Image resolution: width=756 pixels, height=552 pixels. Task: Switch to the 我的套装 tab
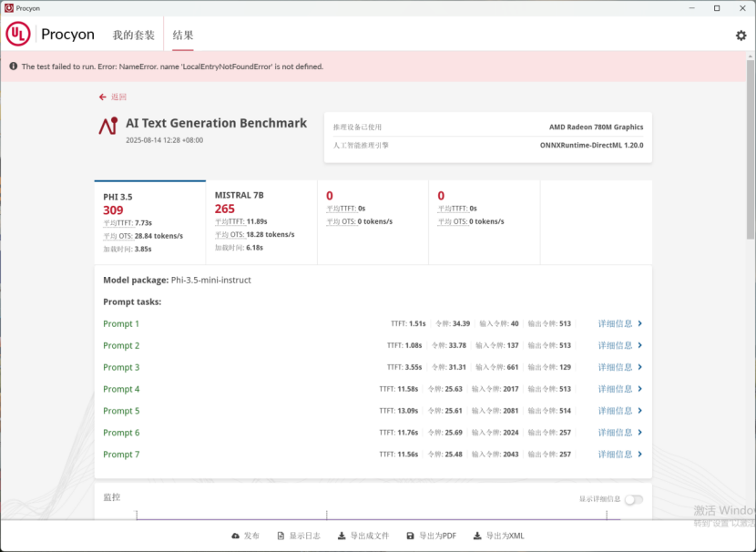coord(133,36)
